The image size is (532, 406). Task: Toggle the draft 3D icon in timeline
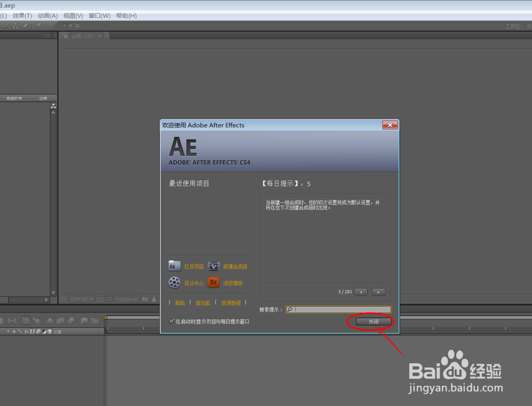(37, 320)
